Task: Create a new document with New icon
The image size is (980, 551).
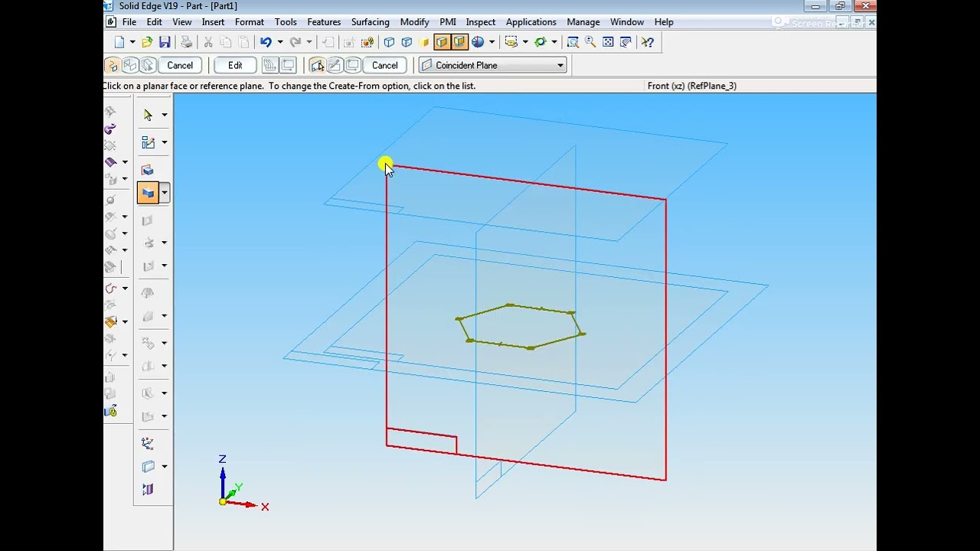Action: [x=119, y=42]
